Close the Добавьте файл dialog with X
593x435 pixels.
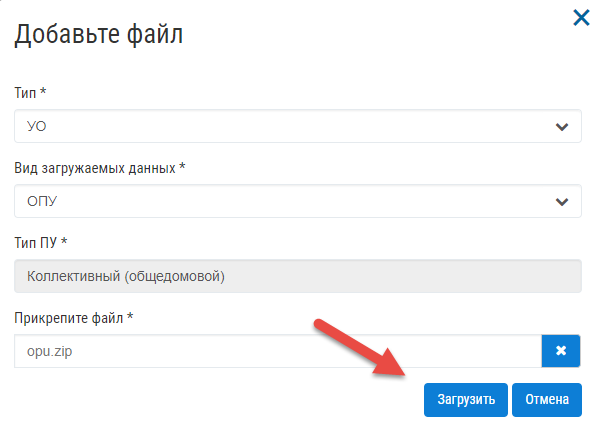pos(581,18)
